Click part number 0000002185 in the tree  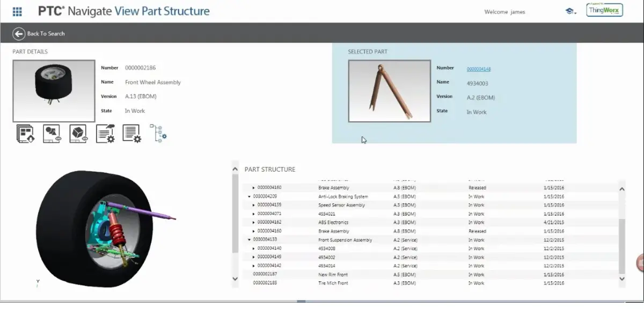click(x=265, y=283)
